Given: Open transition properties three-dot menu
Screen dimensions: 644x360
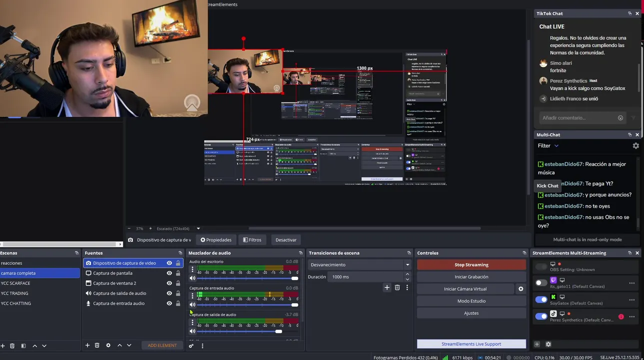Looking at the screenshot, I should point(407,287).
